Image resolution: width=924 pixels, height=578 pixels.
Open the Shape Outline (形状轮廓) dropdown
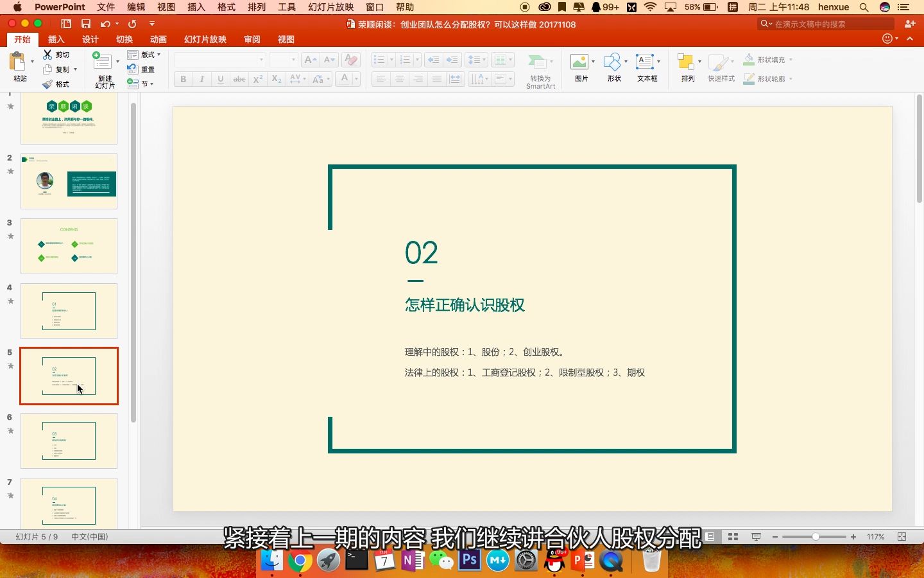coord(768,79)
